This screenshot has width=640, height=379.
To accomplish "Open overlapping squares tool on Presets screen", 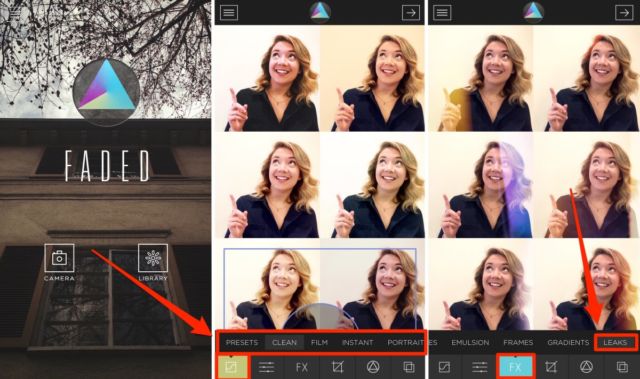I will (409, 367).
